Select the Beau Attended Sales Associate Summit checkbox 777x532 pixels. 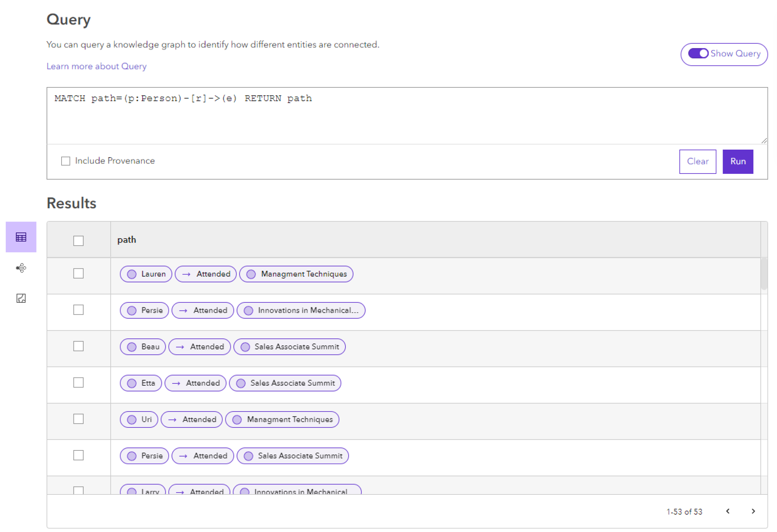pyautogui.click(x=78, y=346)
